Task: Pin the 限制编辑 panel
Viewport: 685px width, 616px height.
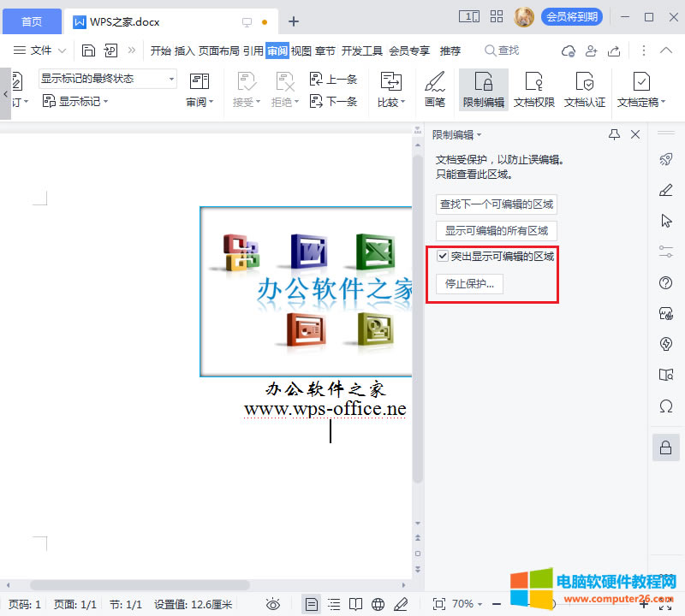Action: click(x=614, y=134)
